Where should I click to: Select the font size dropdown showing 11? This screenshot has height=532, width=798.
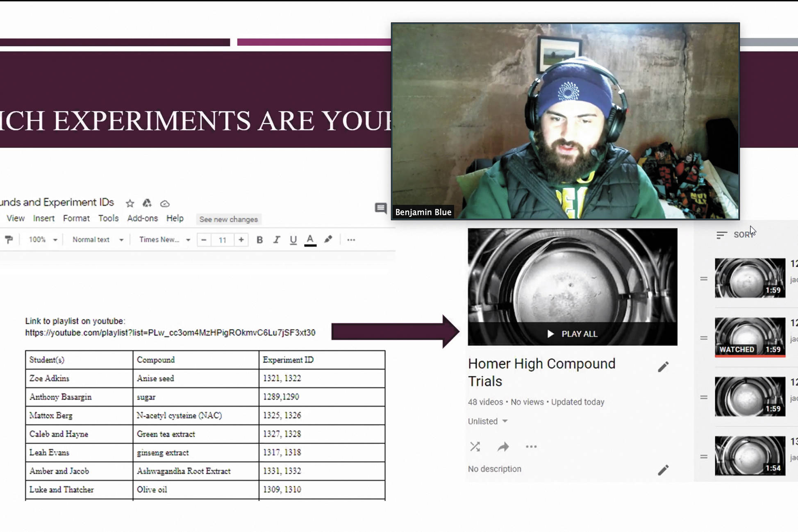coord(223,239)
